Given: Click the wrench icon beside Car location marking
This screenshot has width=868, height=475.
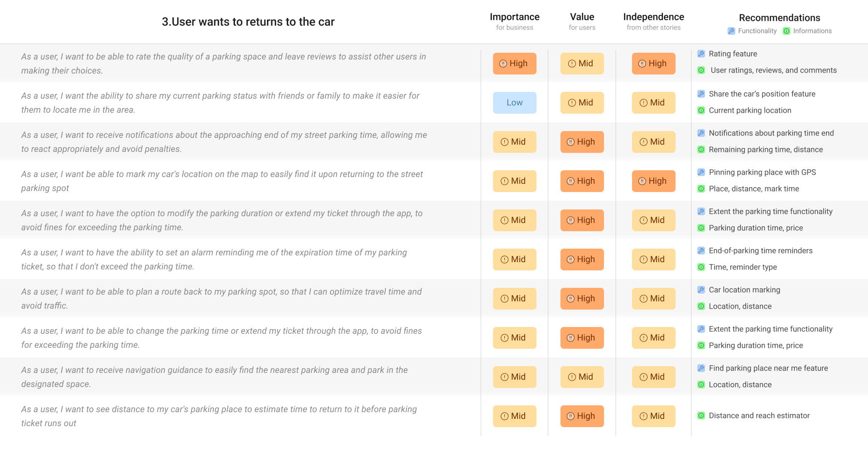Looking at the screenshot, I should pyautogui.click(x=701, y=290).
